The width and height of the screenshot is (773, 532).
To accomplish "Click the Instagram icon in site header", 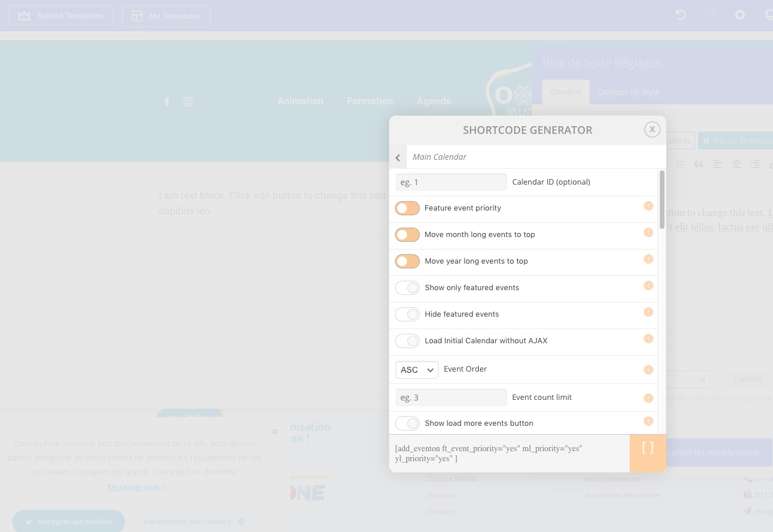I will 188,101.
